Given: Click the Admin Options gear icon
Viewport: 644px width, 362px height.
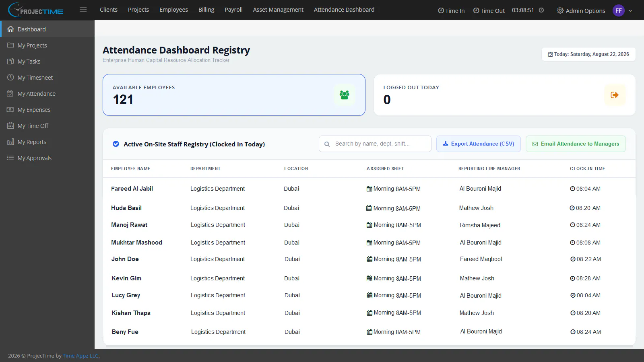Looking at the screenshot, I should tap(560, 10).
